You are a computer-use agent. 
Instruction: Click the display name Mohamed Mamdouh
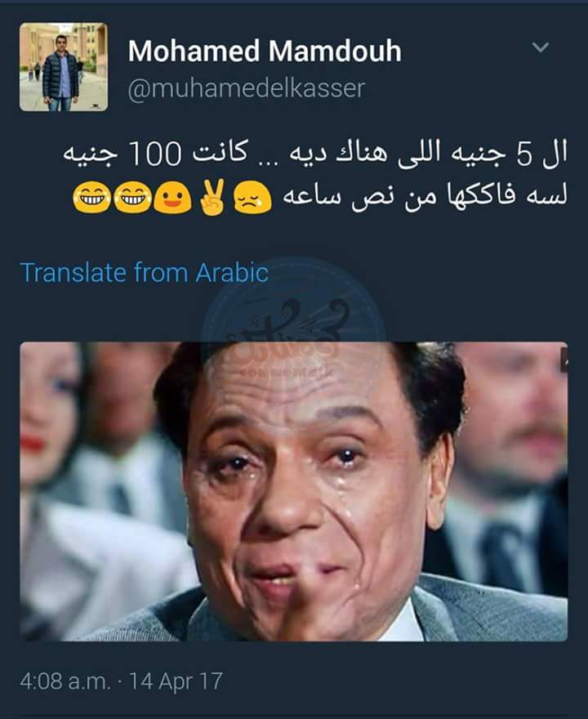pos(265,51)
